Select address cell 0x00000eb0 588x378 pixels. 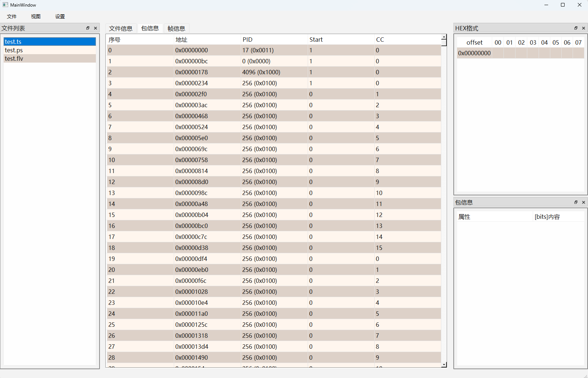207,270
